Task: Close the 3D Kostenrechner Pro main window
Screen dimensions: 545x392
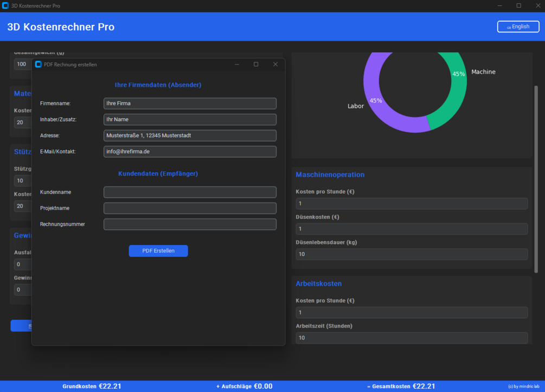Action: (538, 5)
